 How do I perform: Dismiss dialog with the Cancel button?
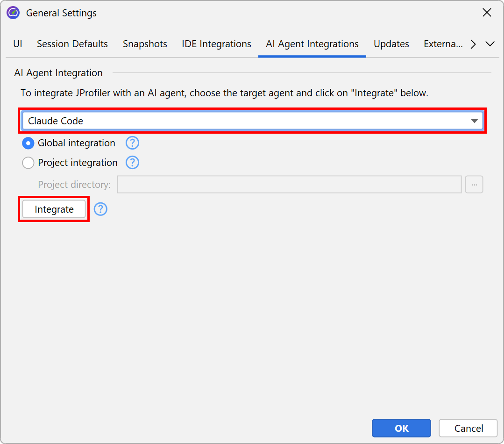468,428
